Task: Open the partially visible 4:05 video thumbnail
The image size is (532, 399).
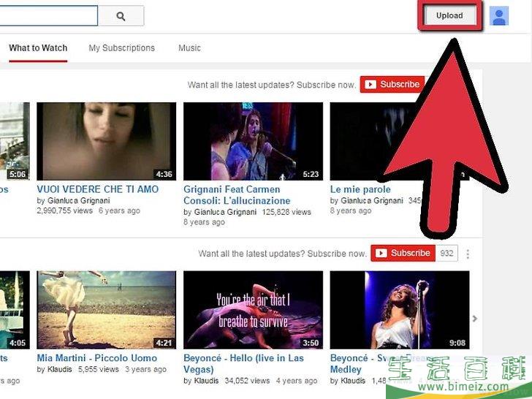Action: (x=15, y=310)
